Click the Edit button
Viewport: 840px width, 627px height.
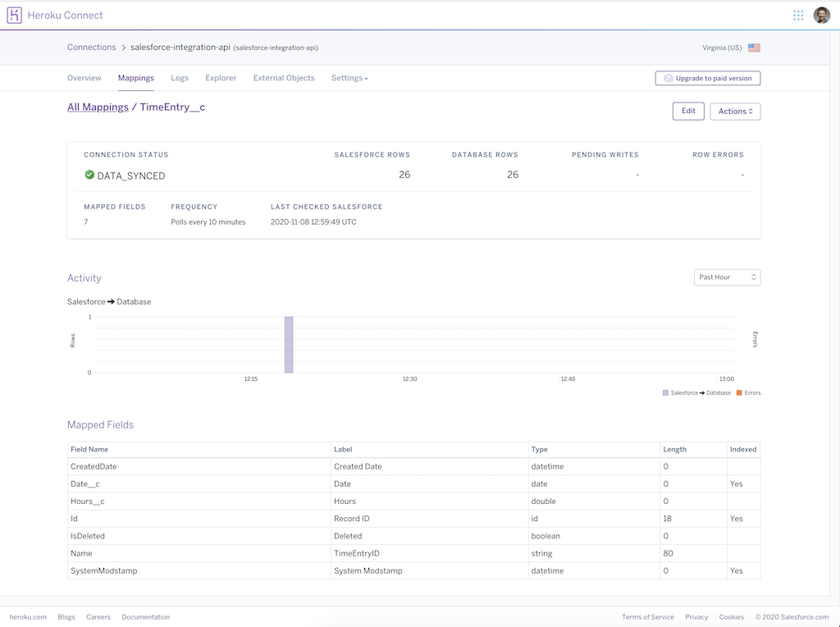[688, 112]
